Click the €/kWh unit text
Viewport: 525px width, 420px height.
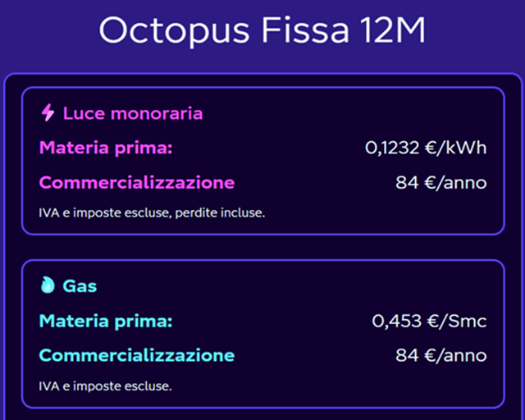tap(457, 148)
